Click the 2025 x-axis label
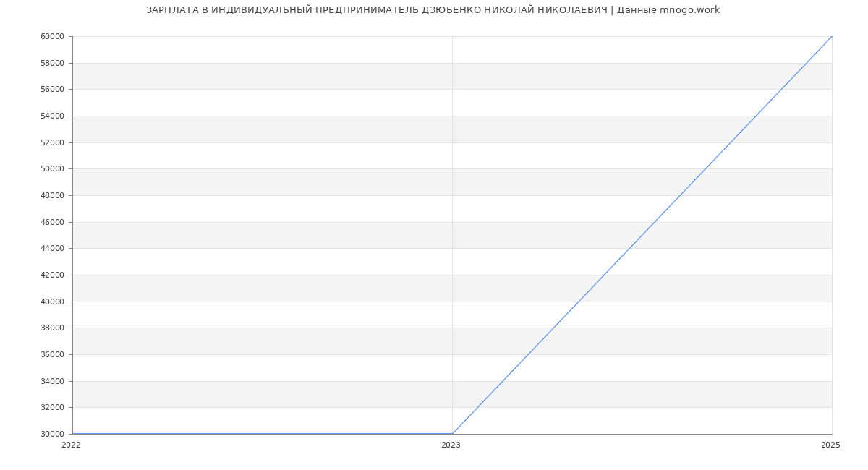 830,445
